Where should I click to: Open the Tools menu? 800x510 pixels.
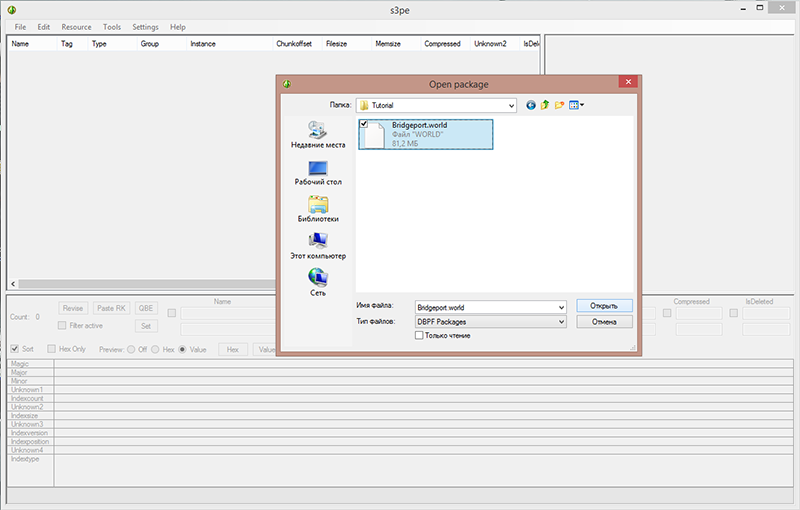(x=112, y=27)
